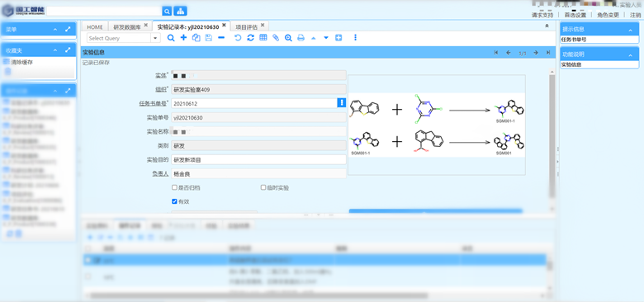644x302 pixels.
Task: Click the 注销 logout link
Action: (635, 15)
